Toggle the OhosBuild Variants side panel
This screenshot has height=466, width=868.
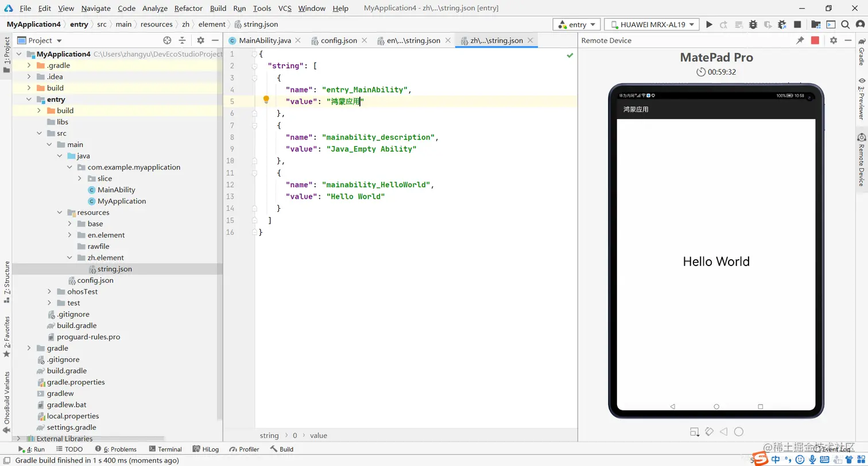point(6,402)
